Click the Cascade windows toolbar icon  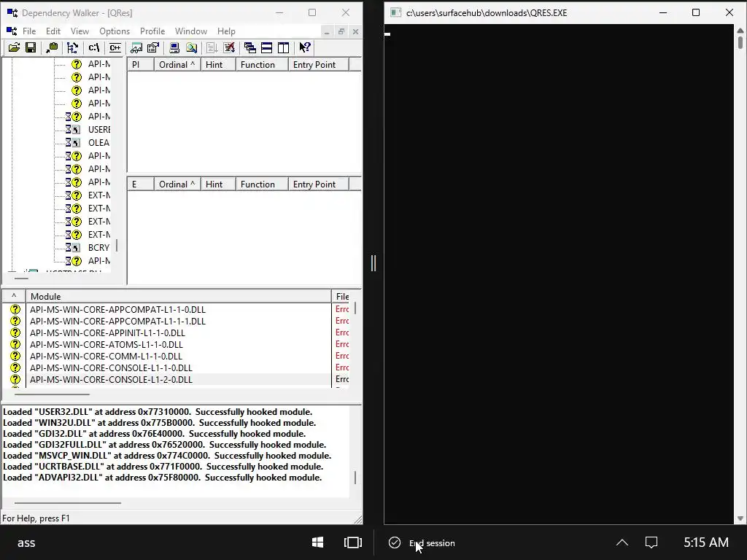pos(249,47)
